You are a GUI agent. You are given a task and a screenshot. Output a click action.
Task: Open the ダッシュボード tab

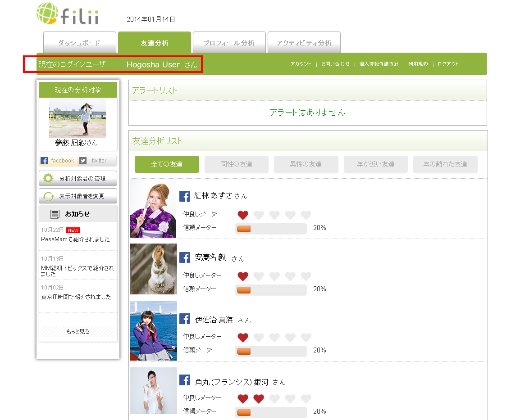coord(79,43)
